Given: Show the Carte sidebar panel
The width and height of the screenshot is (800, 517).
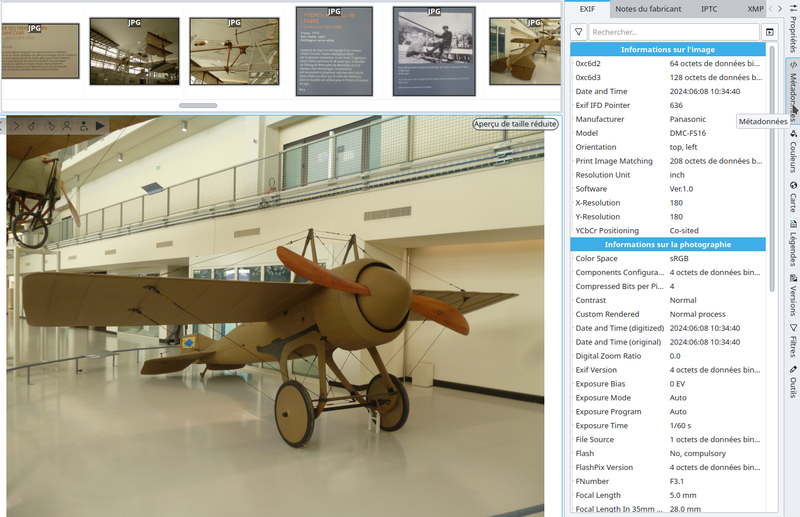Looking at the screenshot, I should (793, 197).
